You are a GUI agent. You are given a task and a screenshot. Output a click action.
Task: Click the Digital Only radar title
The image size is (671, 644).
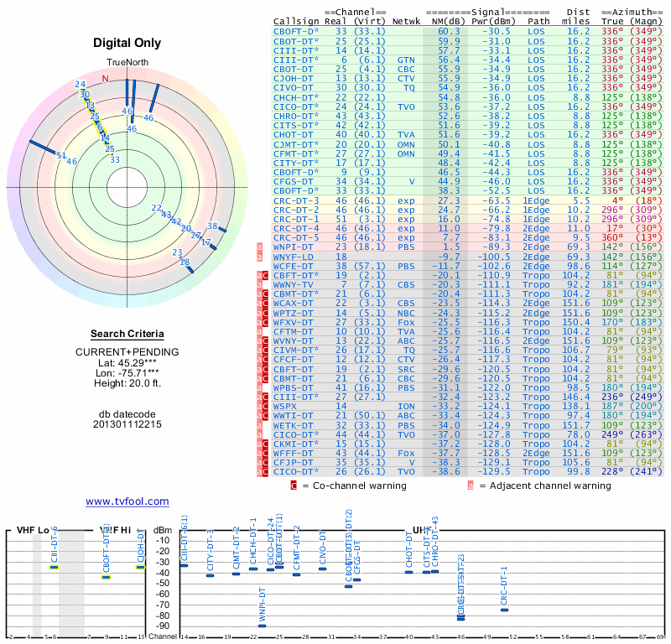(127, 43)
